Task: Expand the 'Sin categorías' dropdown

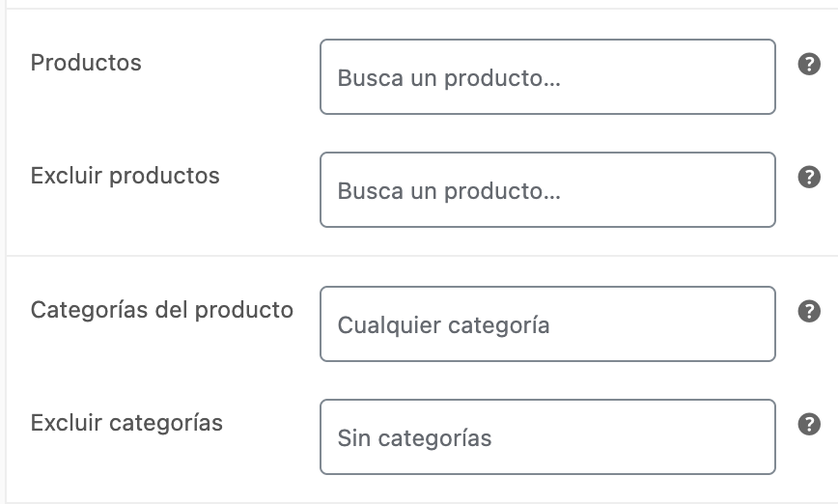Action: (547, 436)
